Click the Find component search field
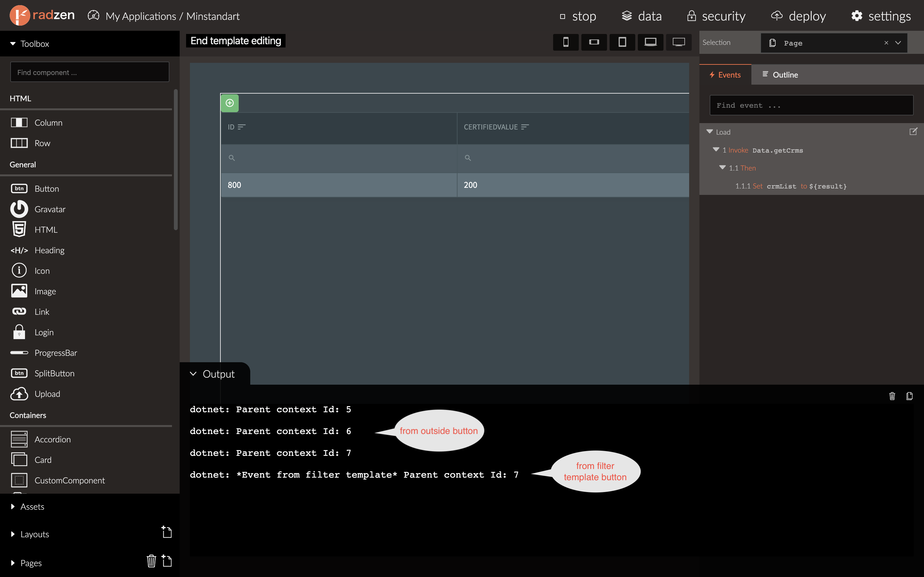 [90, 72]
